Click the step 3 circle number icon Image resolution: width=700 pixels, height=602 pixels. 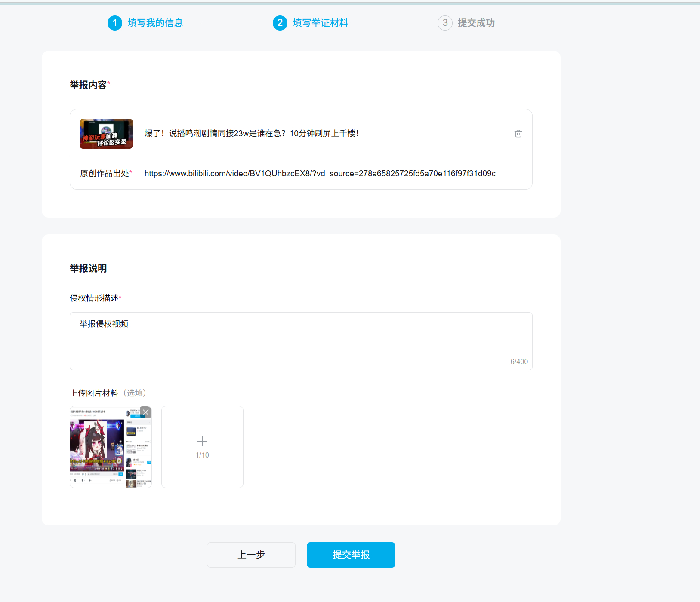[445, 23]
